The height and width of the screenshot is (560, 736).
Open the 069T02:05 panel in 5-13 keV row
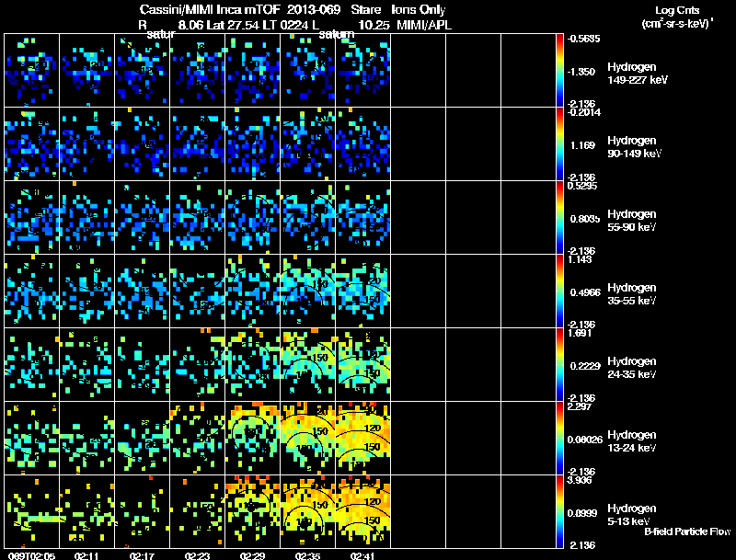click(31, 511)
